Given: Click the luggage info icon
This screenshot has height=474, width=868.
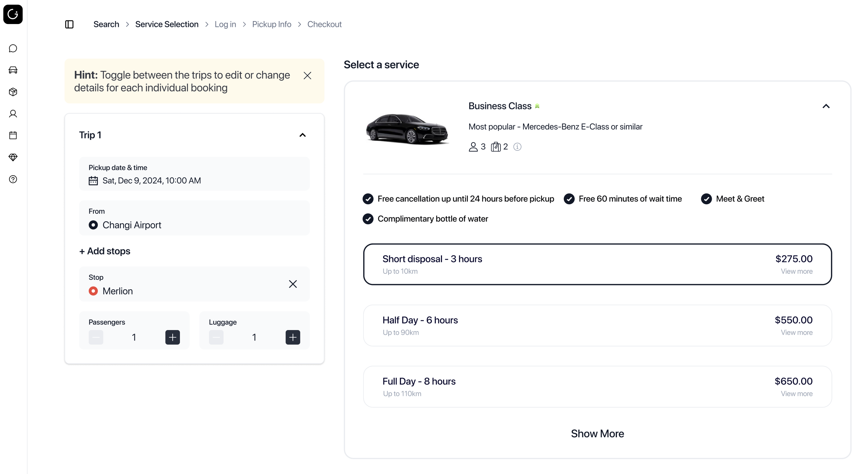Looking at the screenshot, I should [x=517, y=147].
